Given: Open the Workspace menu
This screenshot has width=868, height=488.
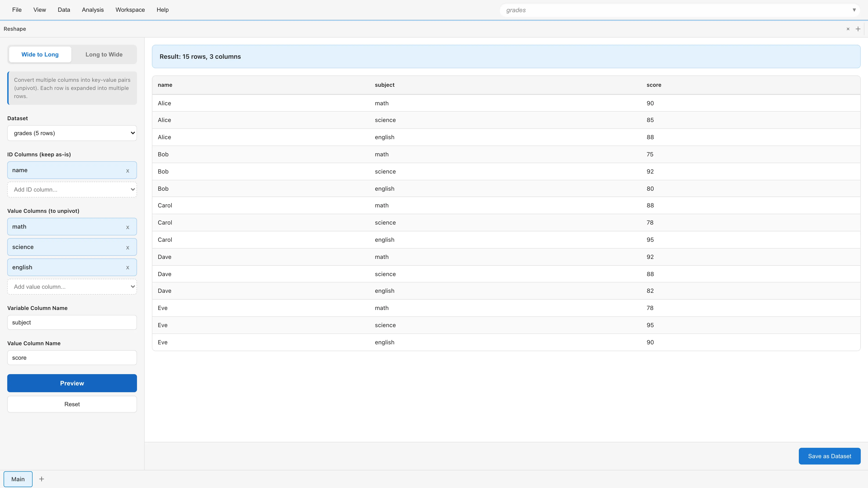Looking at the screenshot, I should (x=130, y=10).
